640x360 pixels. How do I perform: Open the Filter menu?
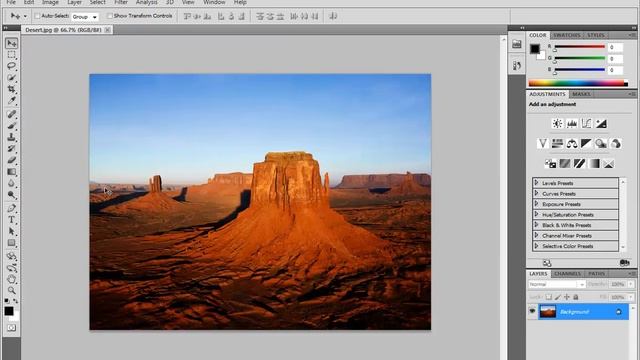click(121, 2)
